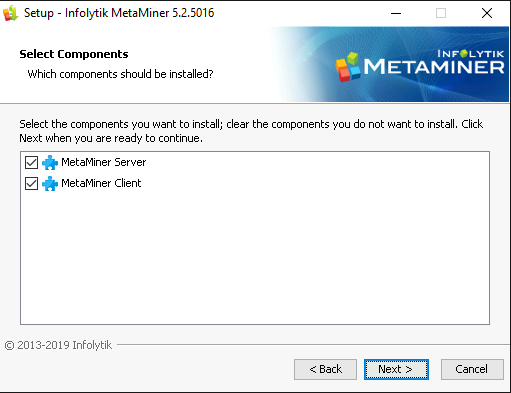
Task: Click the disabled maximize window button
Action: point(441,13)
